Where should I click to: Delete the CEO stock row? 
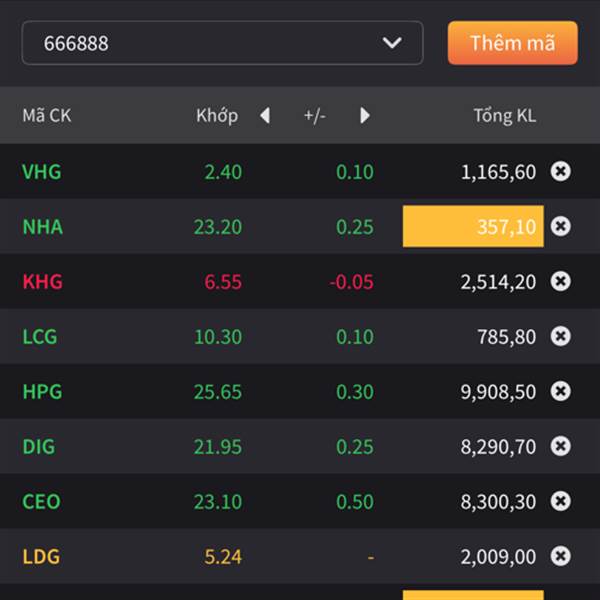561,501
